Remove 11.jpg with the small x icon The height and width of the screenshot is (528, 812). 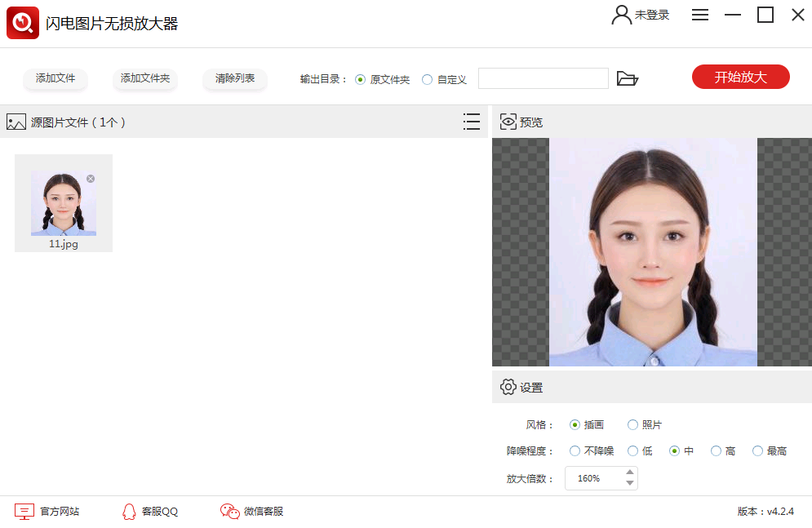pyautogui.click(x=91, y=179)
